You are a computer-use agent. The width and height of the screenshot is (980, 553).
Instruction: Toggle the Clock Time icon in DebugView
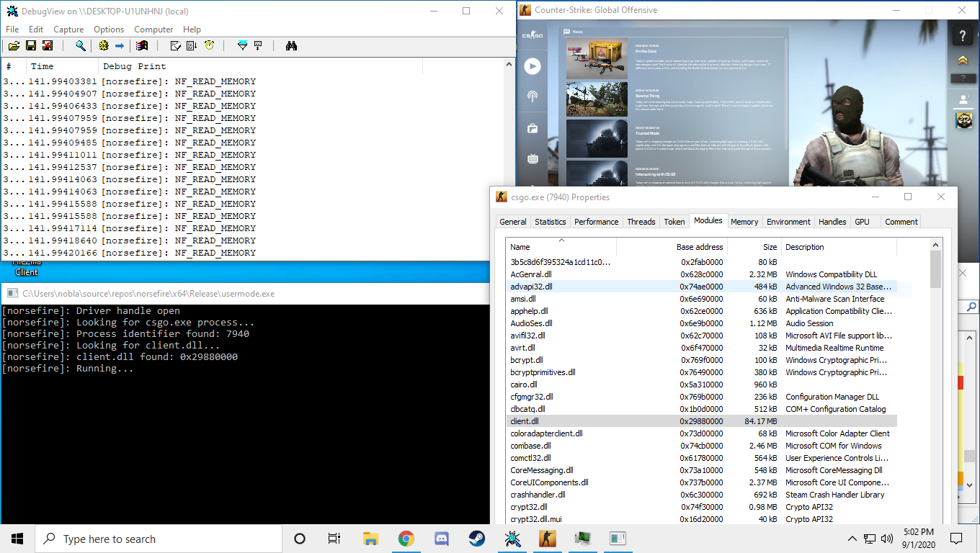click(209, 45)
